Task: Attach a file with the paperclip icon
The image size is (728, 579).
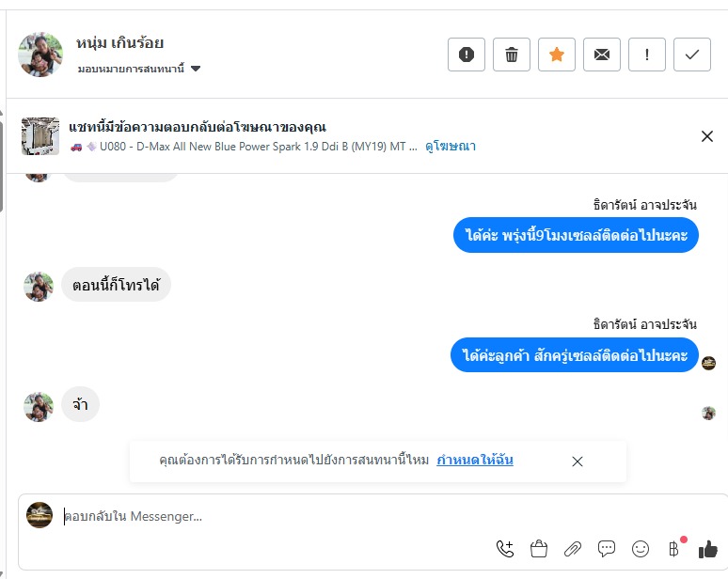Action: pyautogui.click(x=573, y=549)
